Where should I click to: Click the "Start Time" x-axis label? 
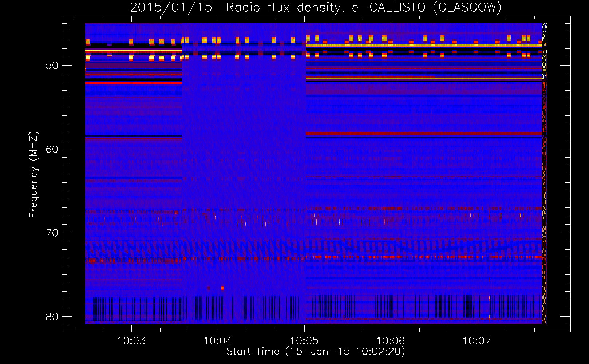click(315, 351)
